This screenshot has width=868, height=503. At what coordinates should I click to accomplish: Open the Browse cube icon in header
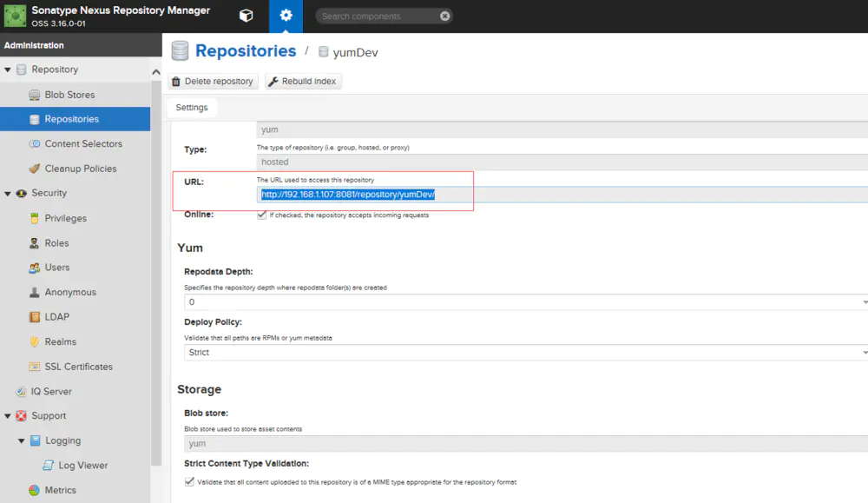pyautogui.click(x=246, y=16)
